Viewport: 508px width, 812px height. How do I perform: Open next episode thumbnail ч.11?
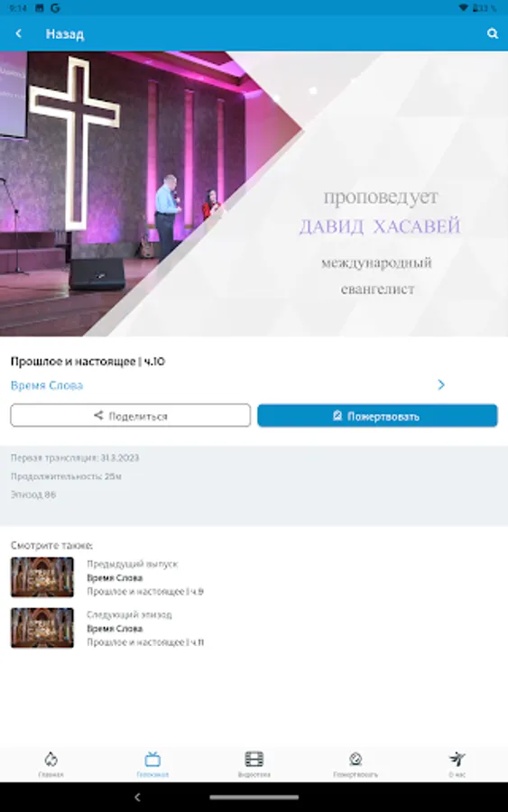click(42, 628)
